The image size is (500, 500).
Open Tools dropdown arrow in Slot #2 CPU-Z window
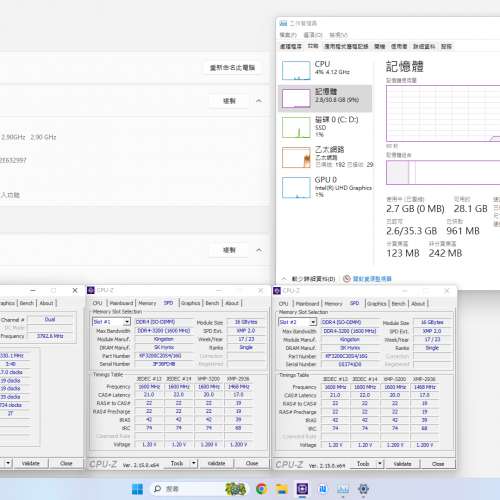380,464
